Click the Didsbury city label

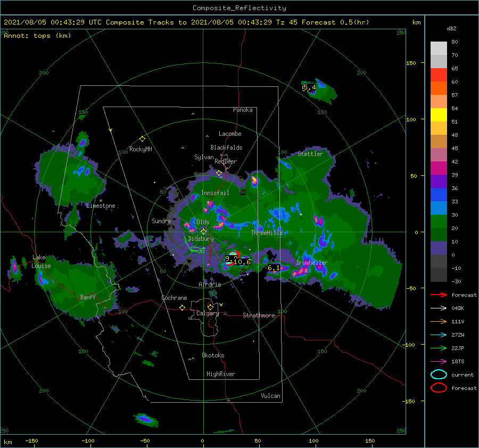tap(201, 239)
